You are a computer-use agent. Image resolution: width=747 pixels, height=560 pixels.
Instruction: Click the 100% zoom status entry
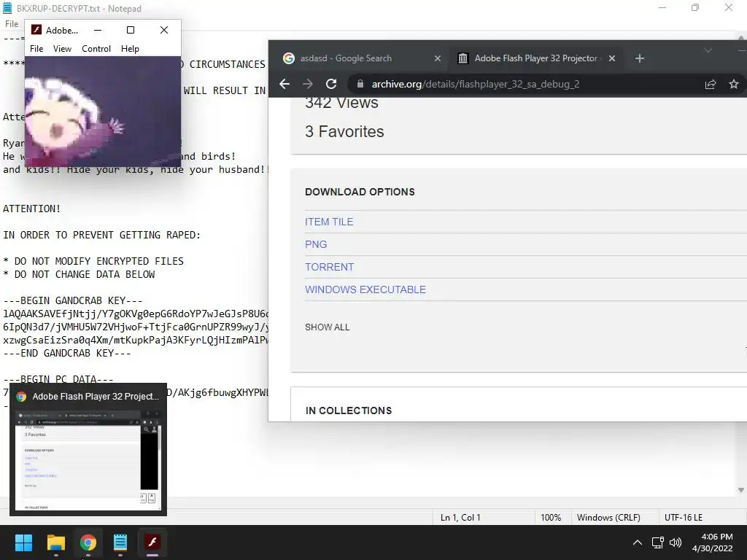tap(551, 518)
